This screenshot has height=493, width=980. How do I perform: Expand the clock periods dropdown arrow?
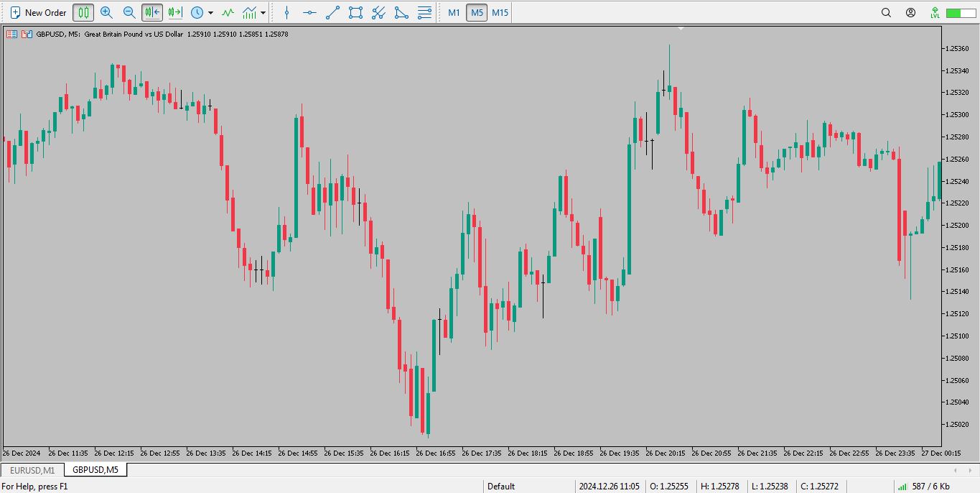(x=210, y=13)
